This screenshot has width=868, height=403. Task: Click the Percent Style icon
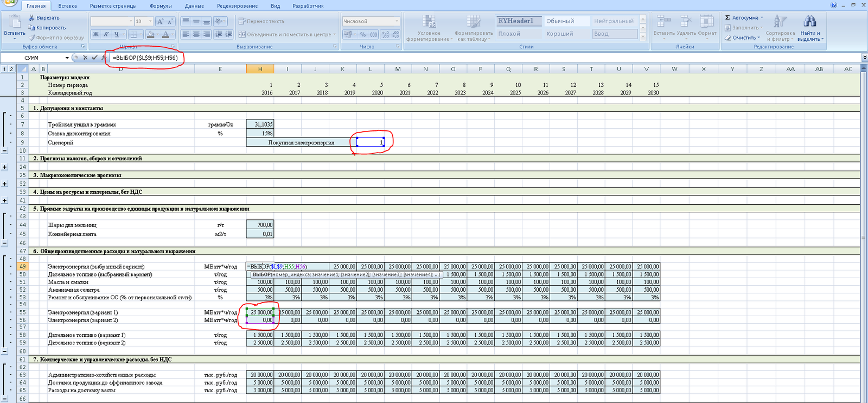tap(362, 34)
